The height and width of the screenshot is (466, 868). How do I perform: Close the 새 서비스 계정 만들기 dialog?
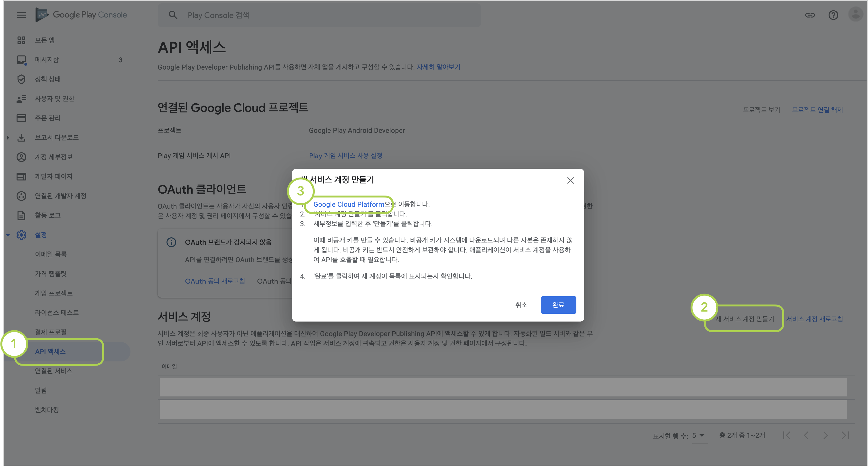pos(570,180)
